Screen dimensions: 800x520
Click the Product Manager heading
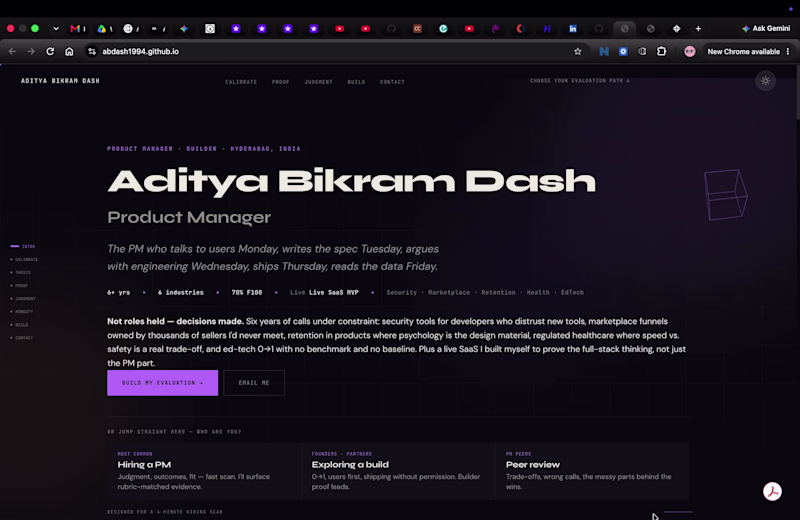(x=189, y=217)
